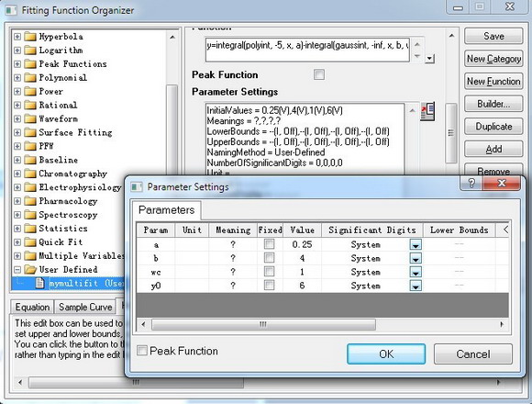Viewport: 532px width, 404px height.
Task: Click the organizer right-panel vertical scrollbar thumb
Action: [451, 133]
